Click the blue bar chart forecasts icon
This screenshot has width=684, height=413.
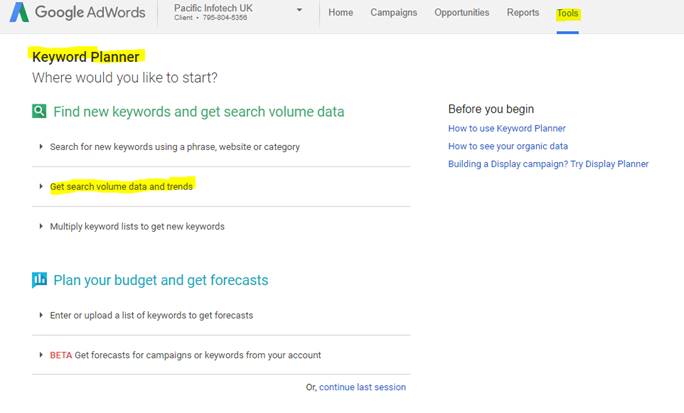click(x=39, y=280)
